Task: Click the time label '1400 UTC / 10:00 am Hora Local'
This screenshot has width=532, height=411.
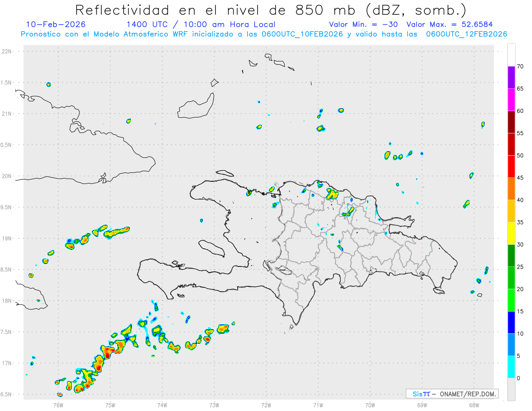Action: pos(201,24)
